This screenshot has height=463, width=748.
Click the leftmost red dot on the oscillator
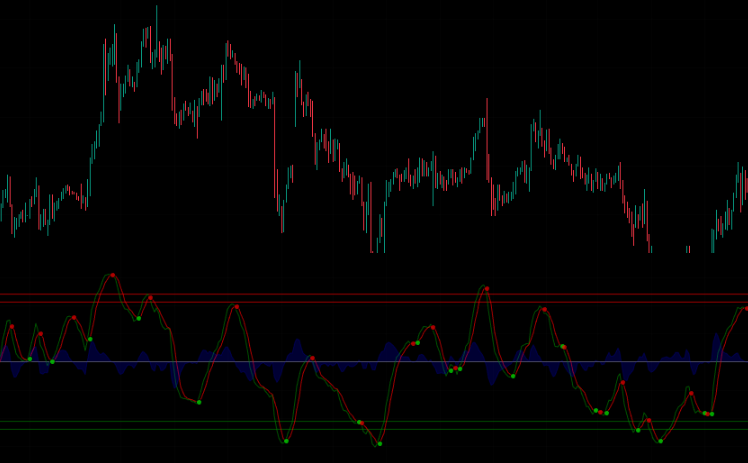pyautogui.click(x=12, y=326)
